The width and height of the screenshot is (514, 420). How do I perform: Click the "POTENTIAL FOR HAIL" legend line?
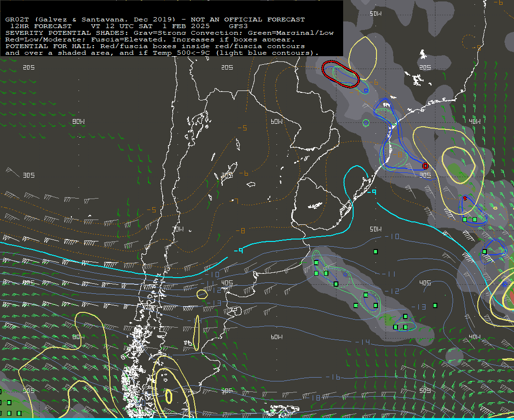tap(155, 46)
